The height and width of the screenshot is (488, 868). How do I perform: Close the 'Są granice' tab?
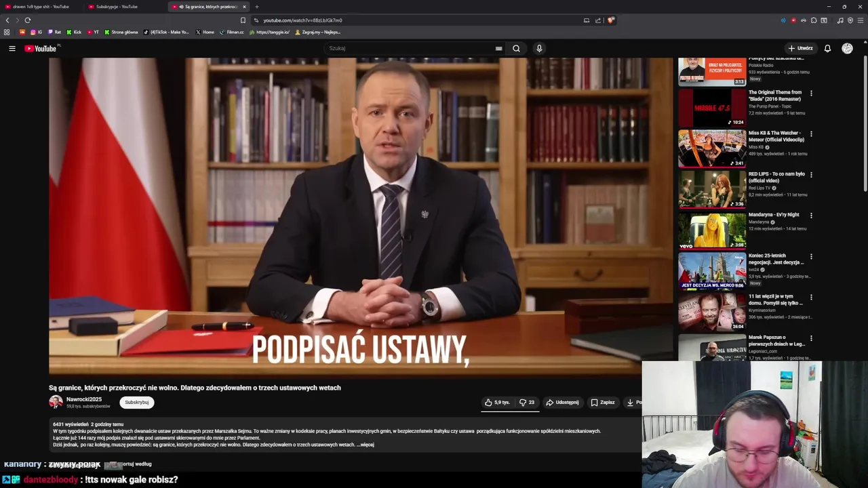tap(244, 7)
